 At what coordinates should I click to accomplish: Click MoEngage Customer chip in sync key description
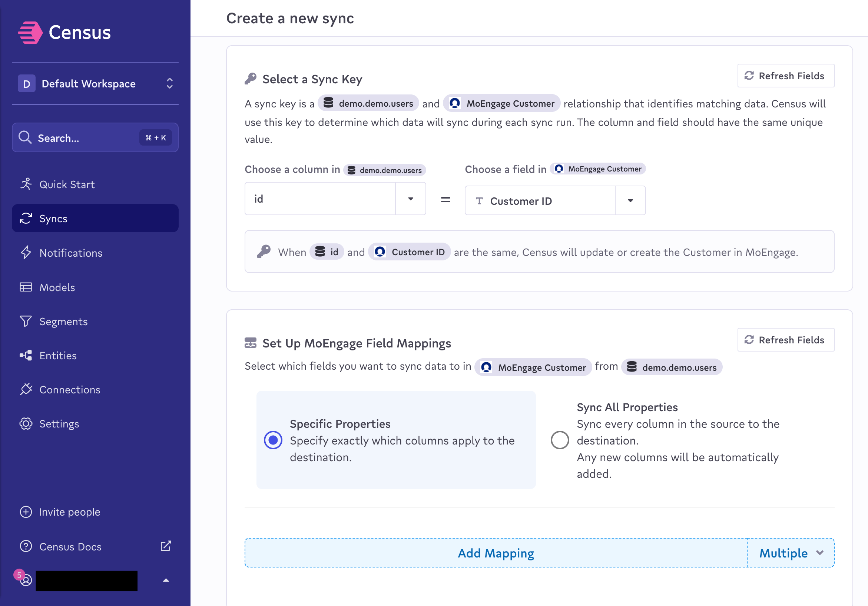coord(501,103)
